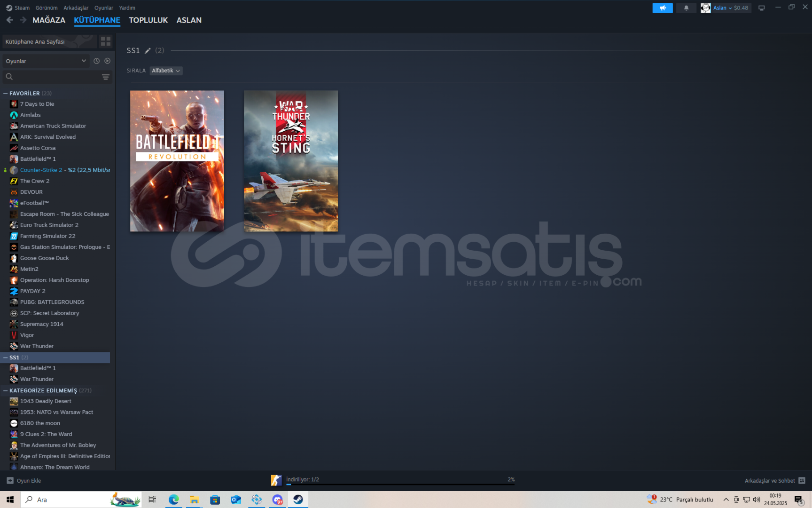Image resolution: width=812 pixels, height=508 pixels.
Task: Click the recent activity clock icon
Action: [96, 61]
